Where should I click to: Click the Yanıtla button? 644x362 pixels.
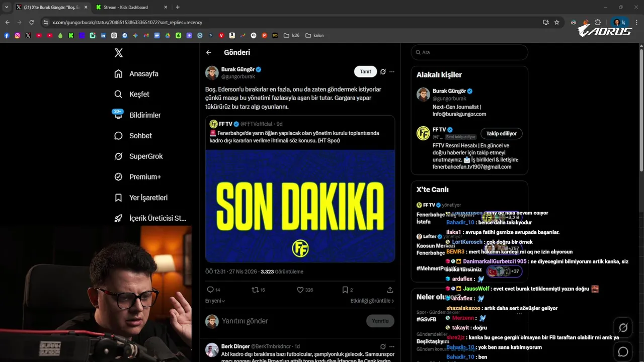coord(380,321)
